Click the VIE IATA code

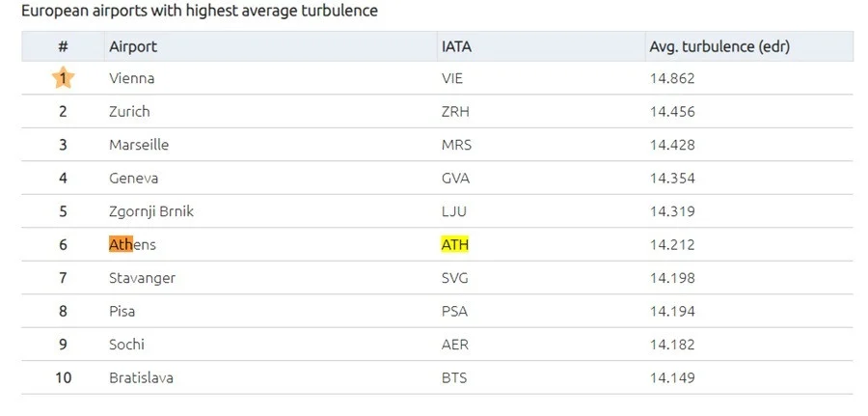(451, 78)
